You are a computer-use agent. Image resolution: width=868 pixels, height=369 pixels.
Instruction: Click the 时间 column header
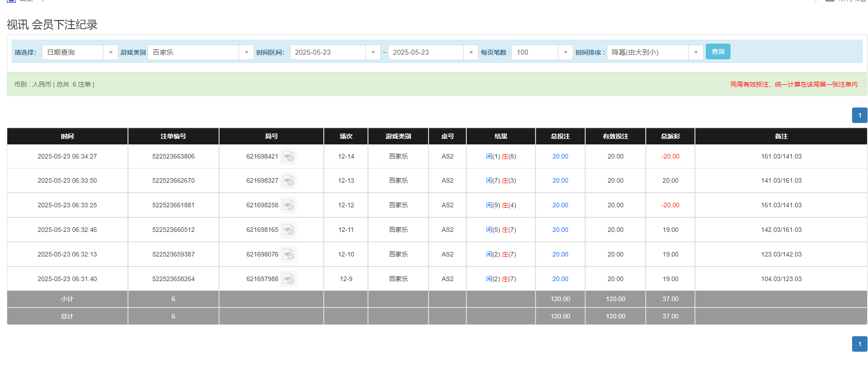pos(67,136)
